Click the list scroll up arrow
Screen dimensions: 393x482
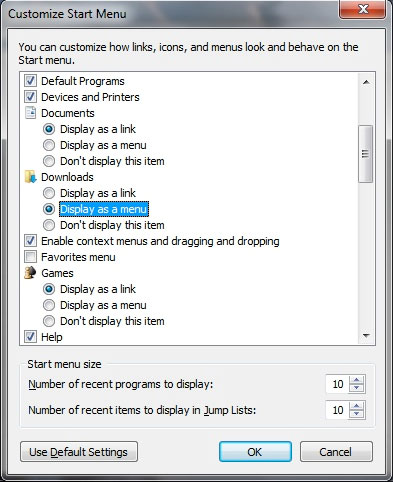pyautogui.click(x=366, y=82)
